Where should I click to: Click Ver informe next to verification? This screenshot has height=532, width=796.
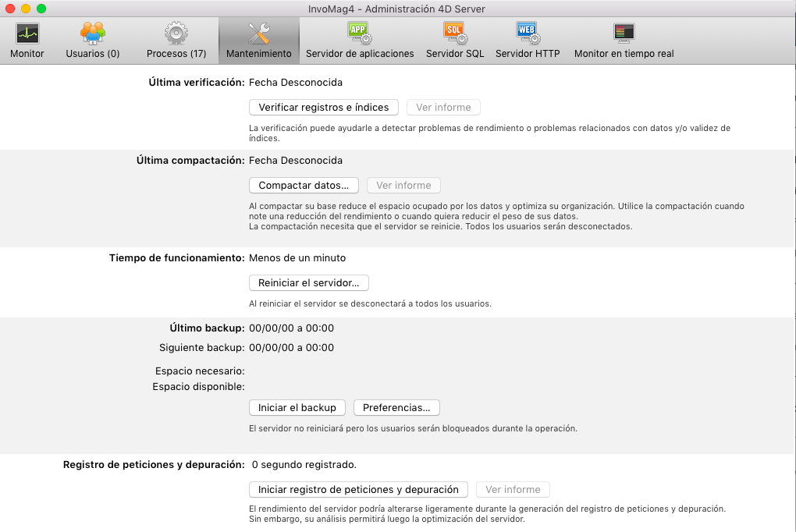pos(443,108)
